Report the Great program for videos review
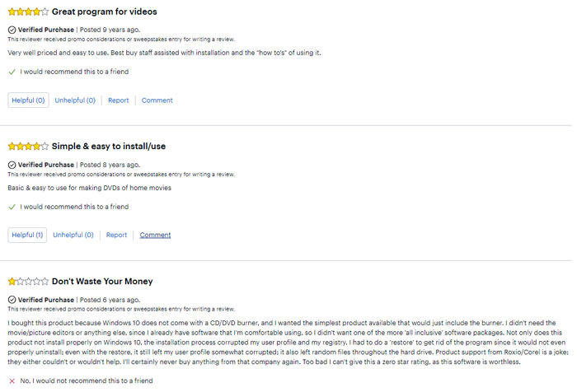This screenshot has width=577, height=392. 119,100
